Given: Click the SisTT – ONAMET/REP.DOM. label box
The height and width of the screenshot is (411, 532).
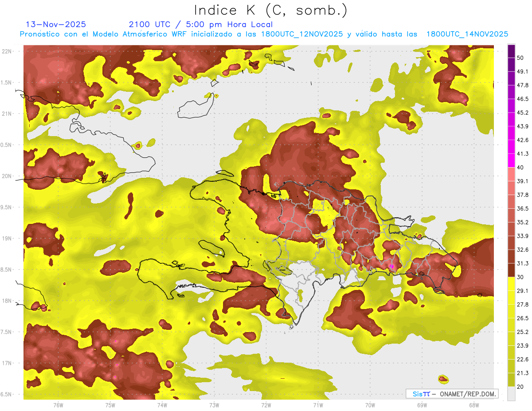Looking at the screenshot, I should coord(452,394).
